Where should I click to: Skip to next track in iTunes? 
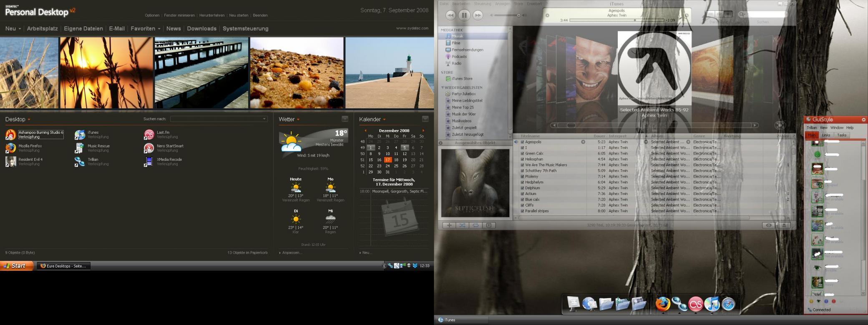478,15
